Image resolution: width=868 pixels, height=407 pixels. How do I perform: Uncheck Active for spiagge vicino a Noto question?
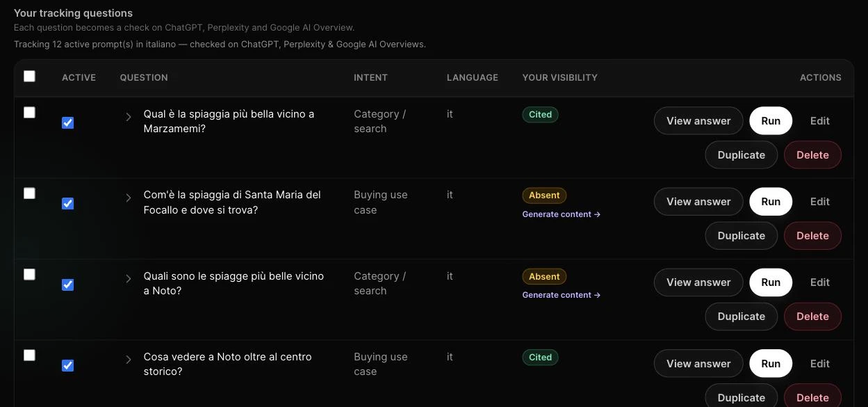click(x=67, y=285)
